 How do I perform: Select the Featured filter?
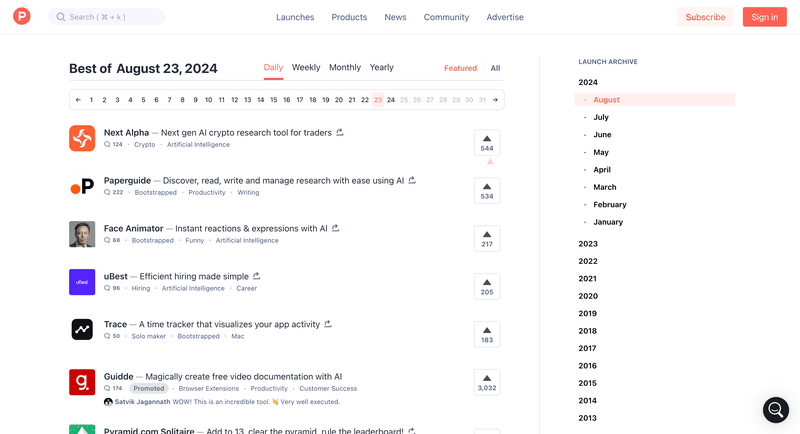[x=460, y=68]
